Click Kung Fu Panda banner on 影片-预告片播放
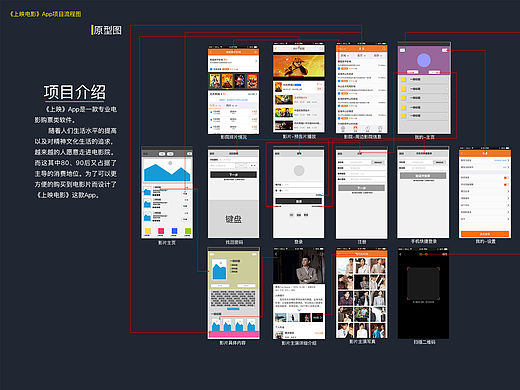Image resolution: width=520 pixels, height=390 pixels. tap(299, 66)
